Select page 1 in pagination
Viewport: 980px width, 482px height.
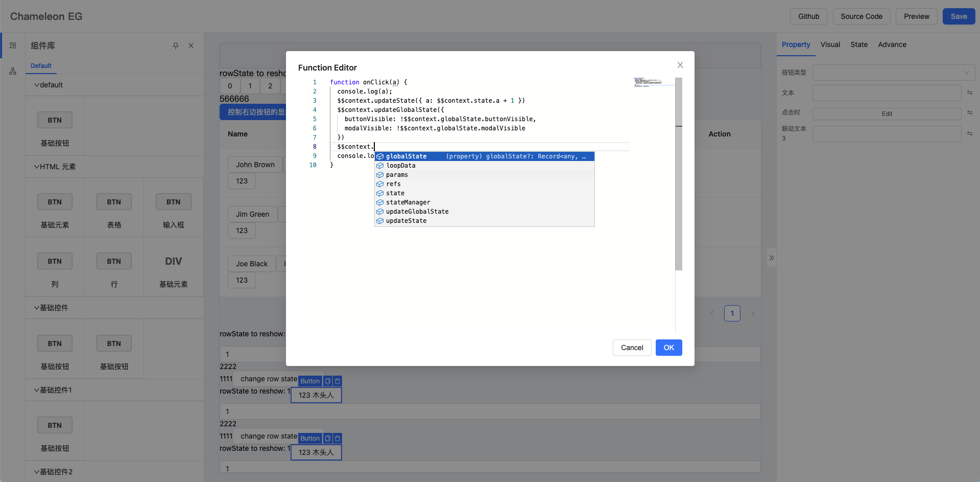pyautogui.click(x=732, y=313)
